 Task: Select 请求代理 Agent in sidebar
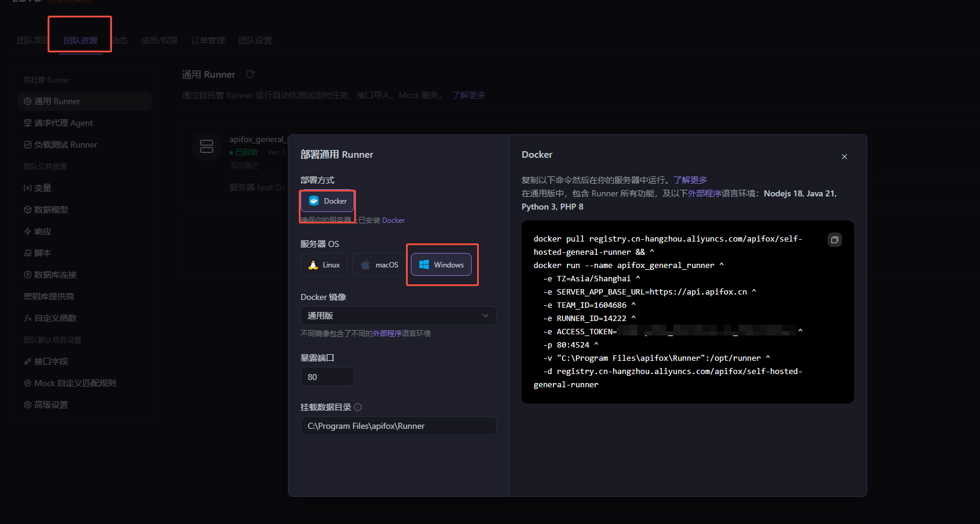pos(85,123)
